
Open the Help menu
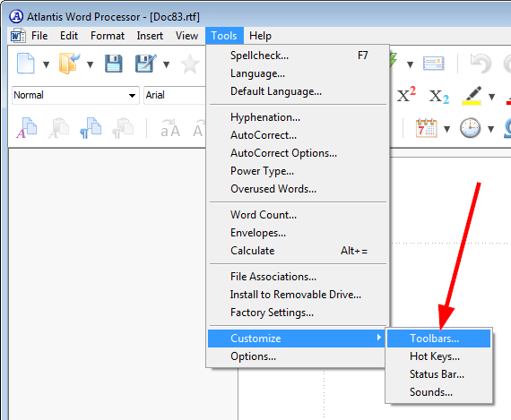260,36
